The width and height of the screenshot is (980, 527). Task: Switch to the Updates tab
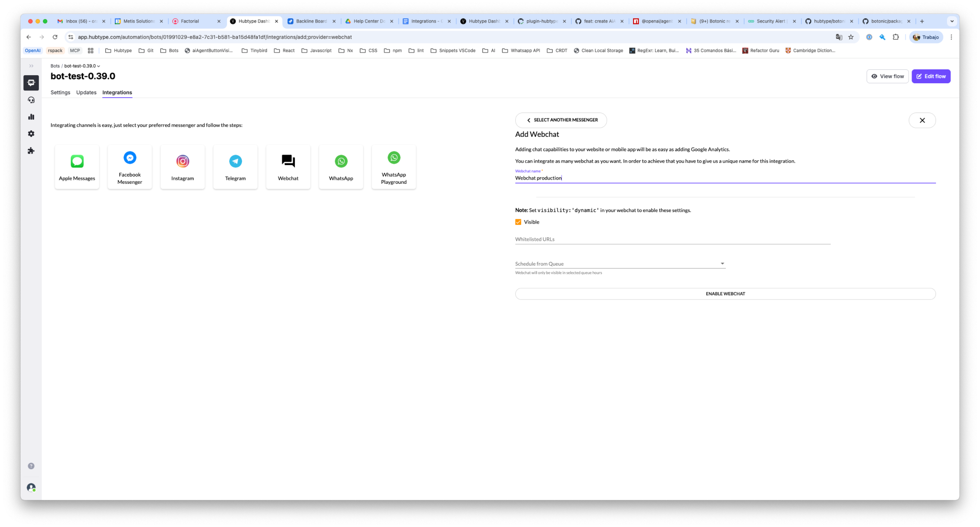(86, 92)
